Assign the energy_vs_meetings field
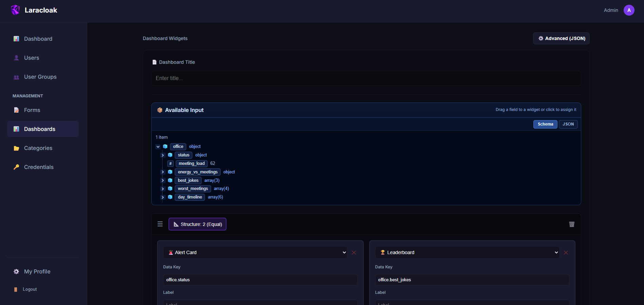The image size is (644, 305). [198, 172]
